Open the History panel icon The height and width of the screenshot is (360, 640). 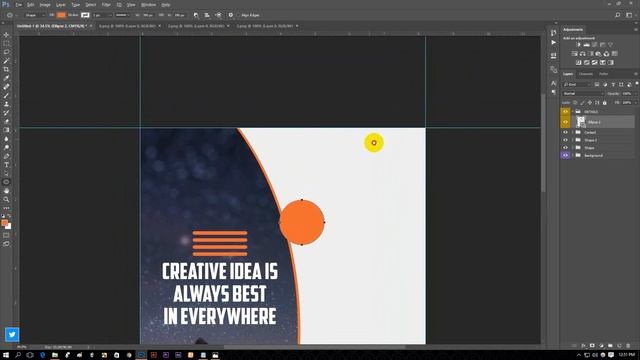click(x=553, y=33)
